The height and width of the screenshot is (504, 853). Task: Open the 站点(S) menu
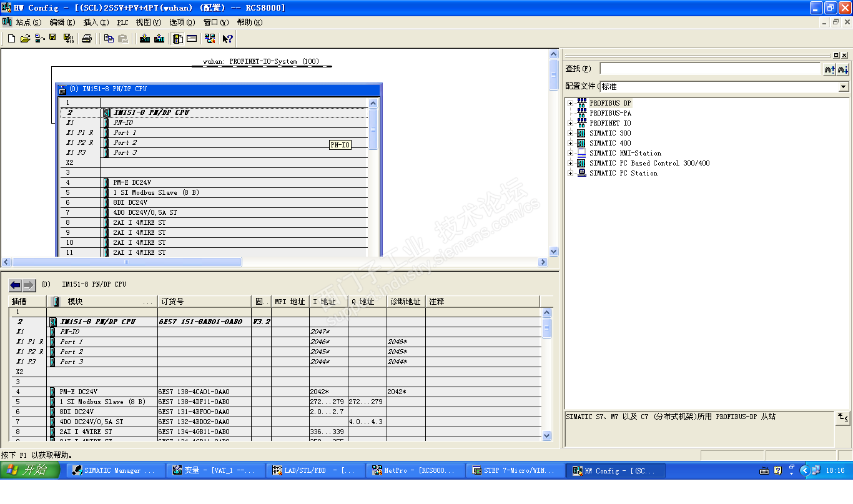coord(29,22)
